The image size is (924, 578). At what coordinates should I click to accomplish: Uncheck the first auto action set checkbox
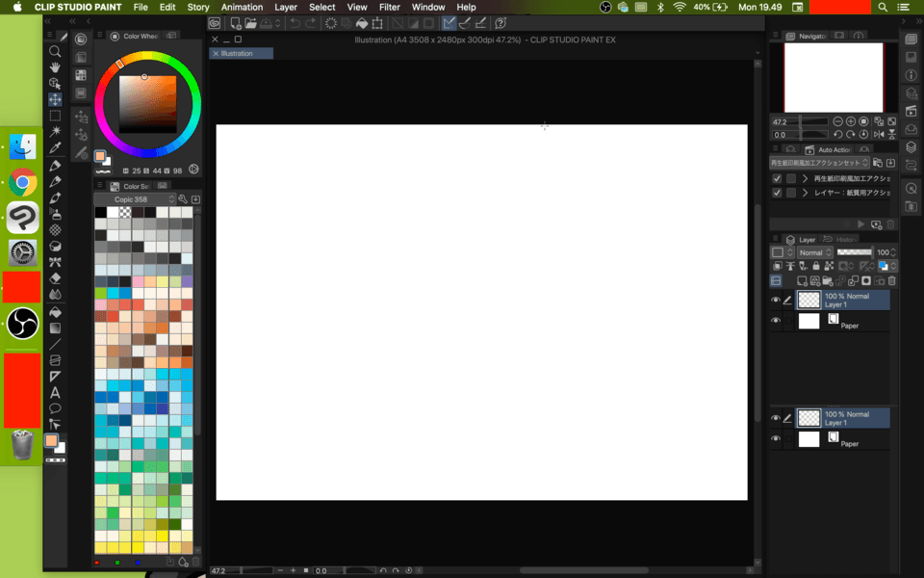(777, 178)
